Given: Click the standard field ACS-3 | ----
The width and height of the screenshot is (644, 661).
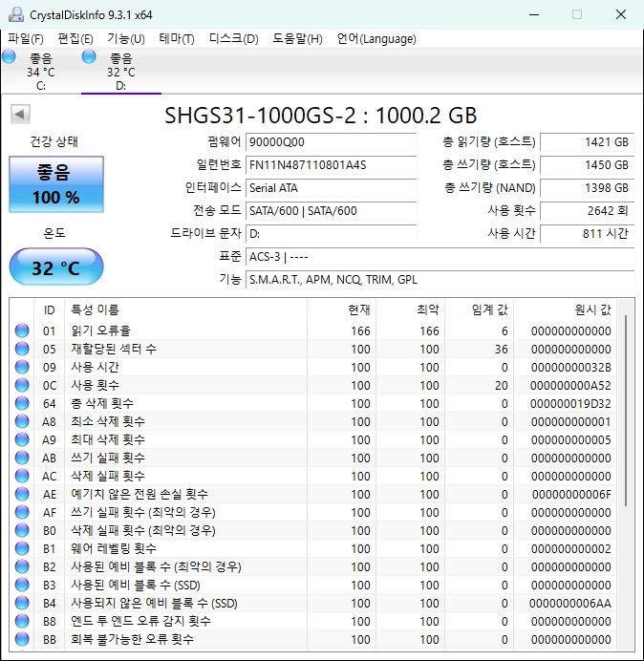Looking at the screenshot, I should [440, 256].
